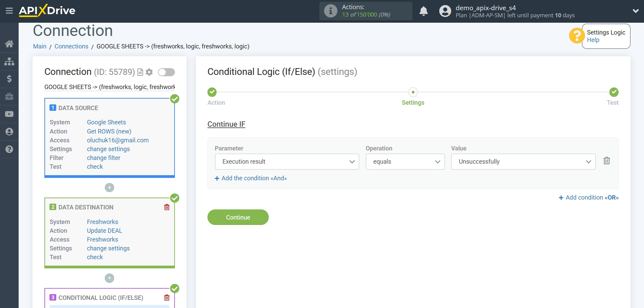The height and width of the screenshot is (308, 644).
Task: Open the hamburger menu
Action: point(9,11)
